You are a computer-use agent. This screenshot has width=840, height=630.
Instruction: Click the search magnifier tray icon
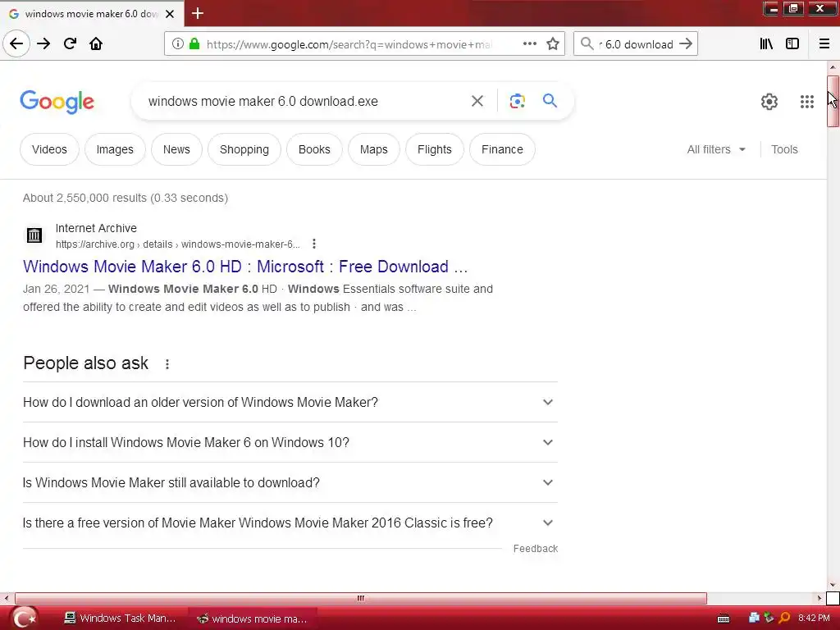[x=784, y=619]
